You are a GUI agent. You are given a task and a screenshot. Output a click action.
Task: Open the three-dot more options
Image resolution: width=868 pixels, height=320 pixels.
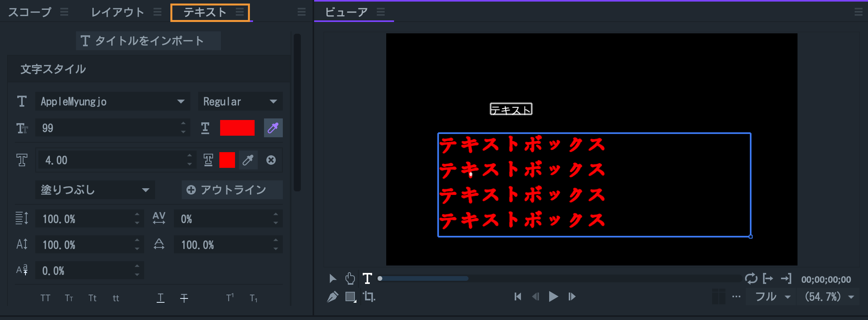tap(736, 296)
